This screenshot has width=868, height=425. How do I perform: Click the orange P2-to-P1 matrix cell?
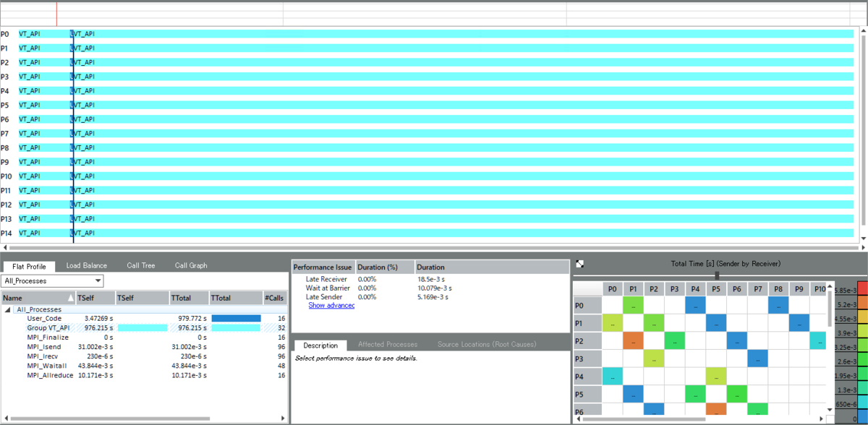[x=633, y=341]
